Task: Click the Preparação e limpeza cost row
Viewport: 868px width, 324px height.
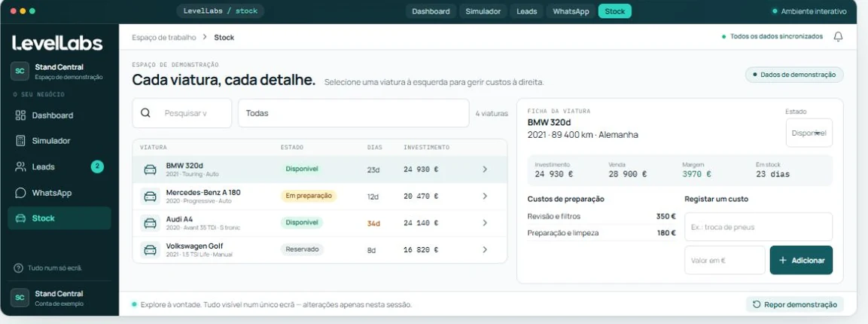Action: click(x=602, y=233)
